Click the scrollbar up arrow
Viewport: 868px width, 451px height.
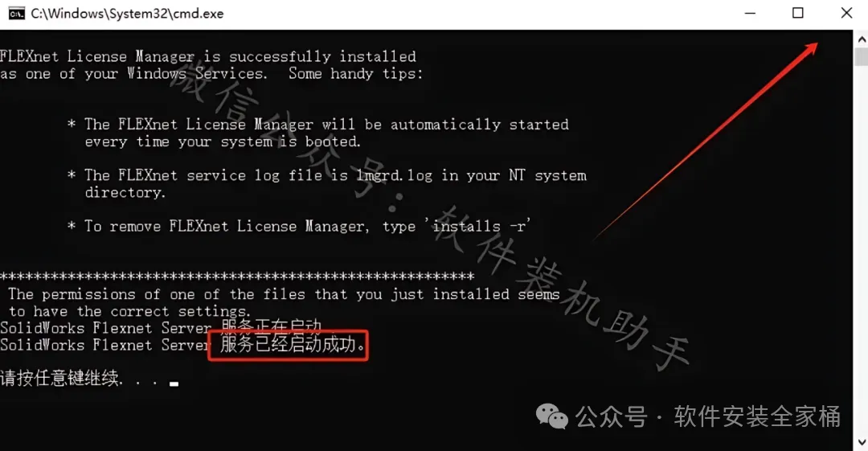862,39
